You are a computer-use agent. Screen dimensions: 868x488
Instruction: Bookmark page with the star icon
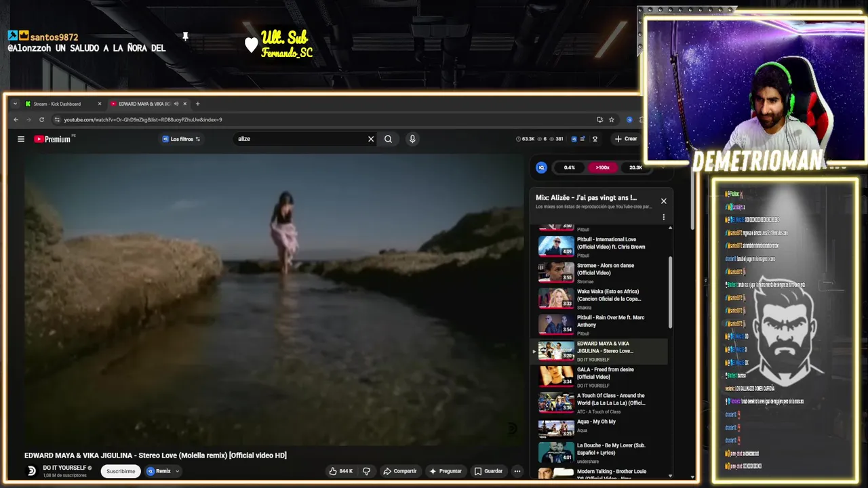[611, 119]
